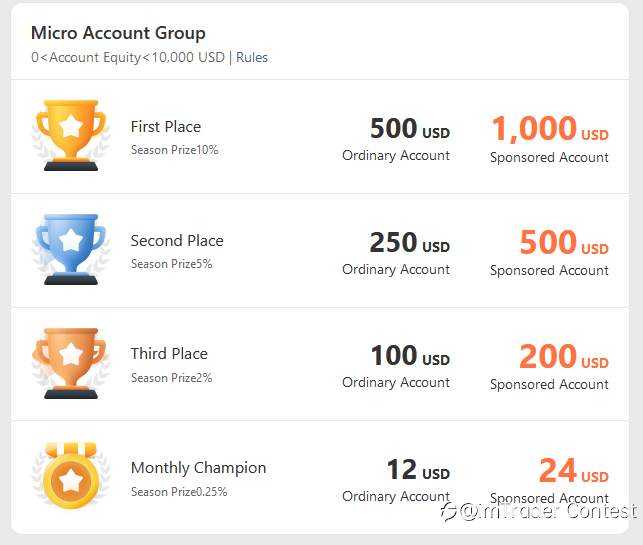
Task: Click the Season Prize0.25% text
Action: point(179,492)
